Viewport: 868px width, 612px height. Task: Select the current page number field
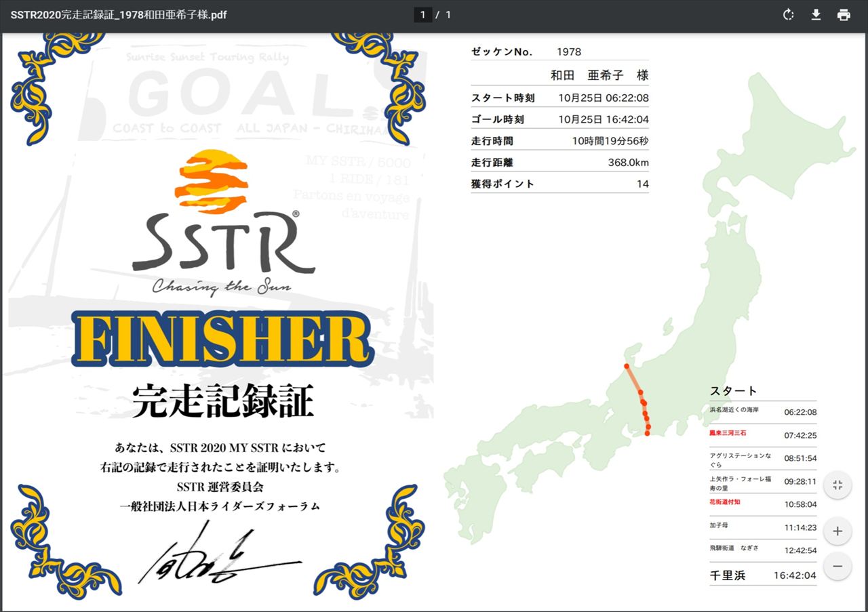[x=423, y=15]
